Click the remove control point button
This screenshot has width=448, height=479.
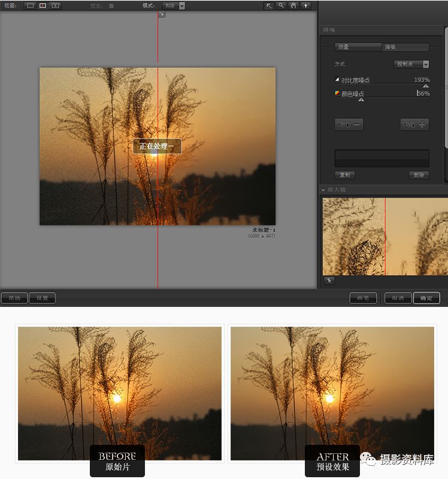[349, 125]
